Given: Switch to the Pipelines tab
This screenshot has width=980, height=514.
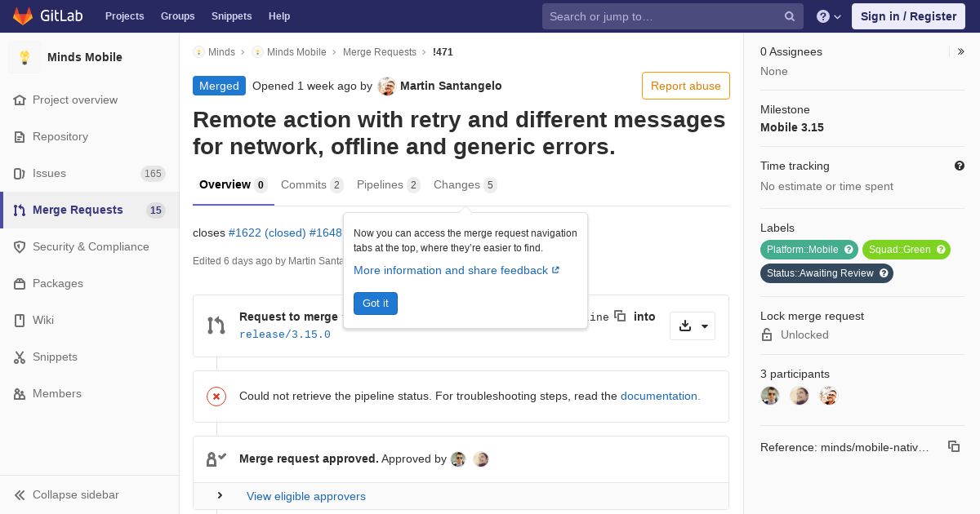Looking at the screenshot, I should pyautogui.click(x=388, y=185).
